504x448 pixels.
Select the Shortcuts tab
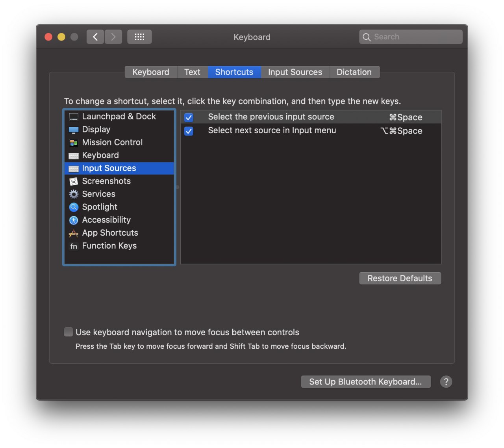pos(234,72)
